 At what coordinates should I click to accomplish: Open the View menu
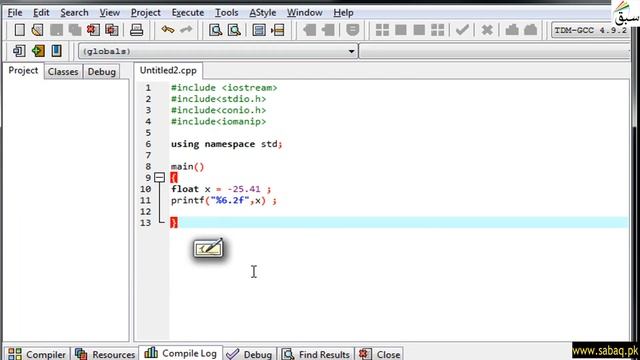(x=109, y=13)
